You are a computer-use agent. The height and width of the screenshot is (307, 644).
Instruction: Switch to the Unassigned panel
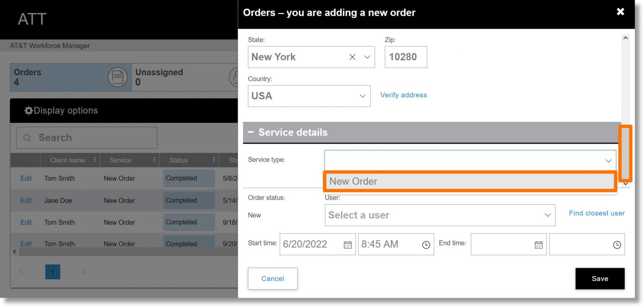(x=159, y=77)
